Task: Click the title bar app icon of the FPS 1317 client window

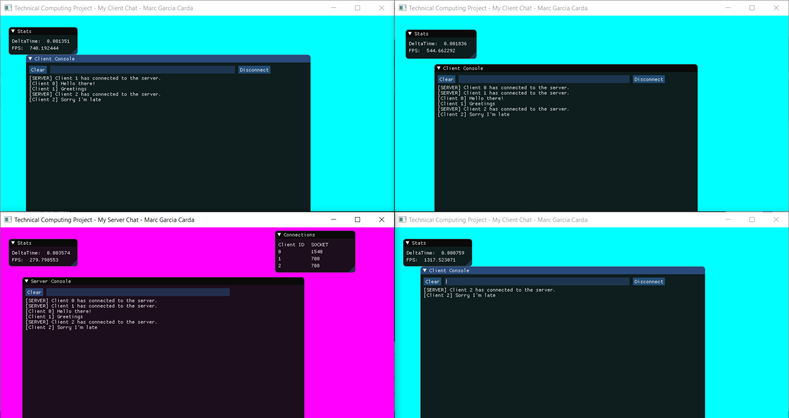Action: [403, 220]
